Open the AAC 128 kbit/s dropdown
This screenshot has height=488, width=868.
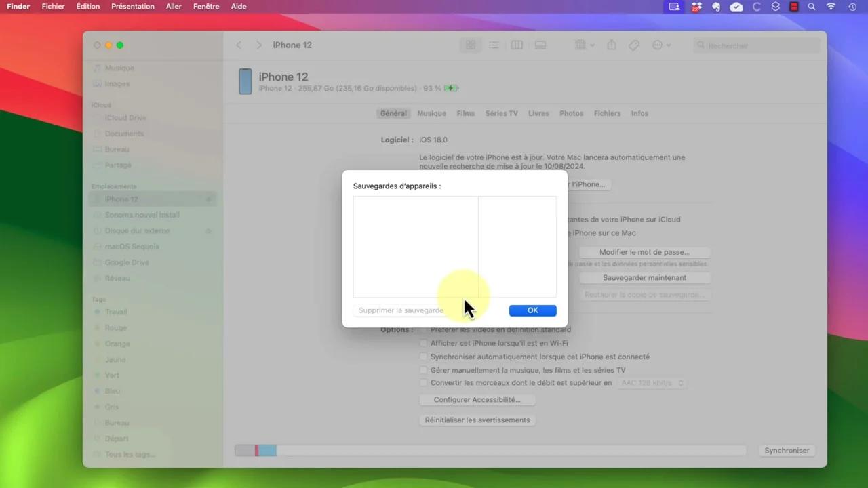point(652,382)
